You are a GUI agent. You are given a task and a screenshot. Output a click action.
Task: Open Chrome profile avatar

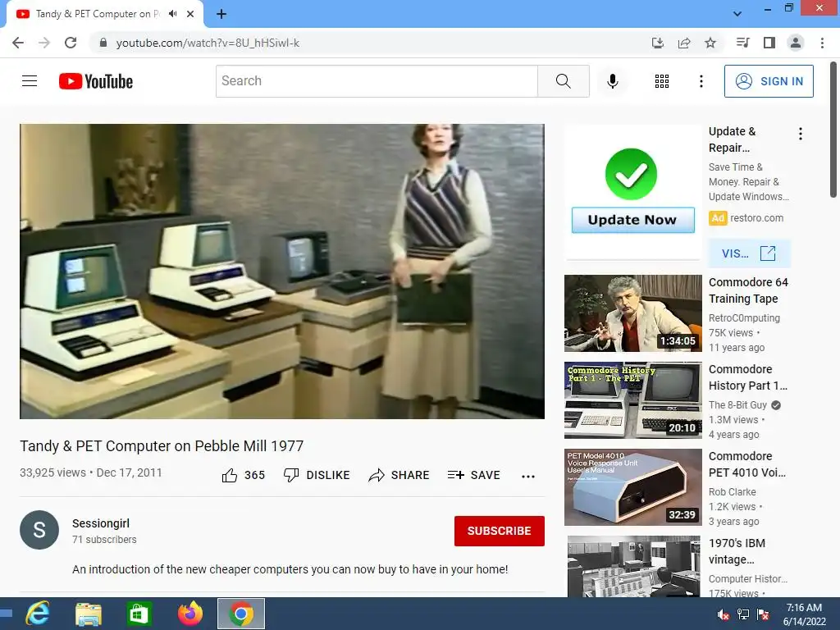796,43
